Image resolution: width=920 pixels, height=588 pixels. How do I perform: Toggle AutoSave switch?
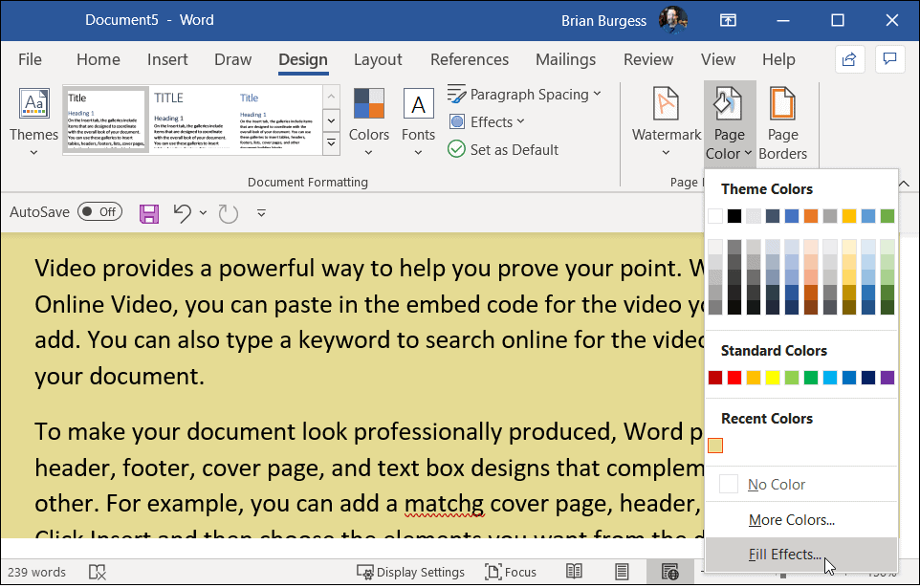coord(99,212)
